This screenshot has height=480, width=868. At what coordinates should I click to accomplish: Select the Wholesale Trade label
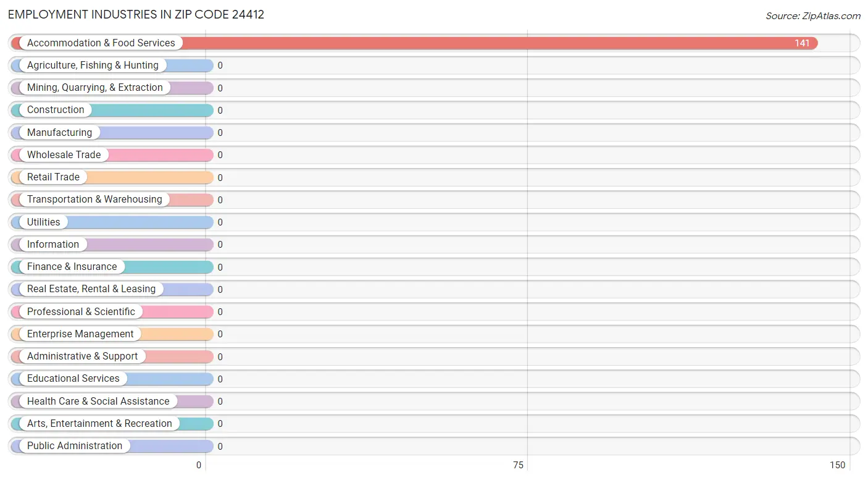(x=64, y=155)
